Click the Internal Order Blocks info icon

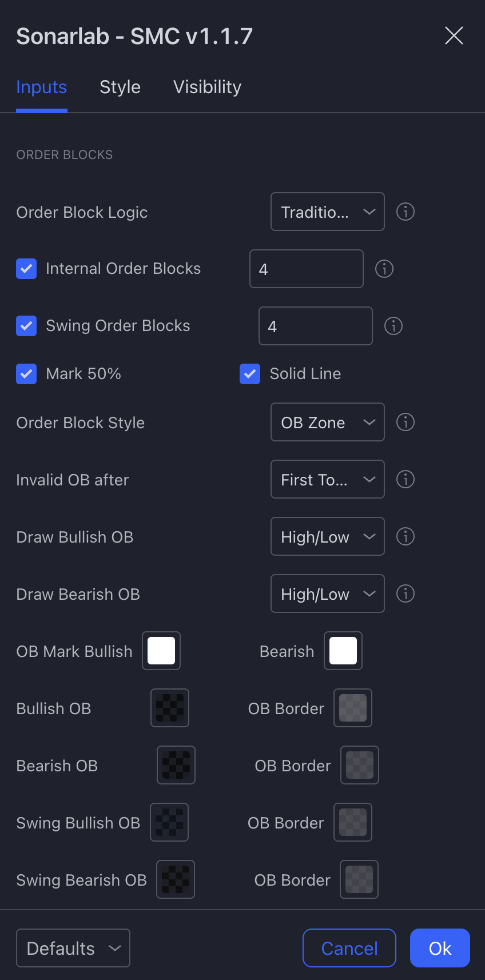[x=384, y=269]
